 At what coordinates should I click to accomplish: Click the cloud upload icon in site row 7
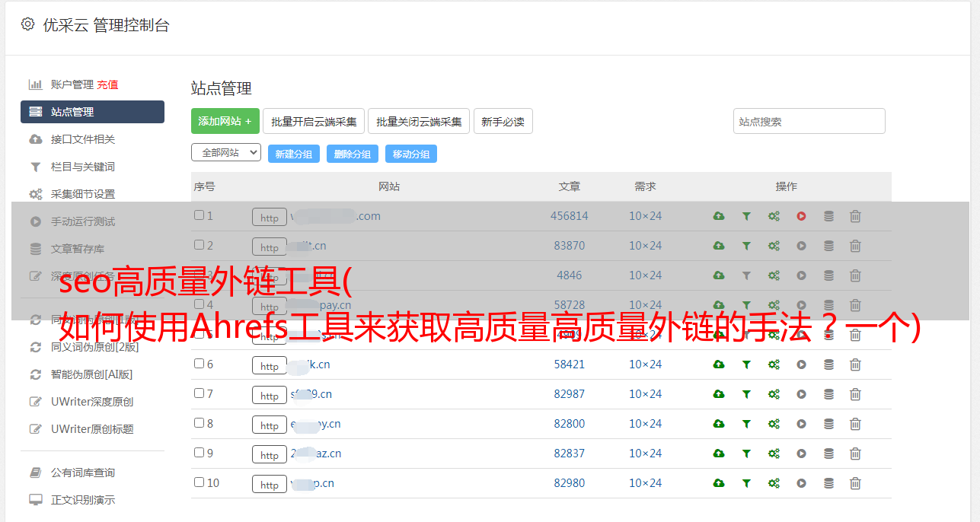click(719, 394)
